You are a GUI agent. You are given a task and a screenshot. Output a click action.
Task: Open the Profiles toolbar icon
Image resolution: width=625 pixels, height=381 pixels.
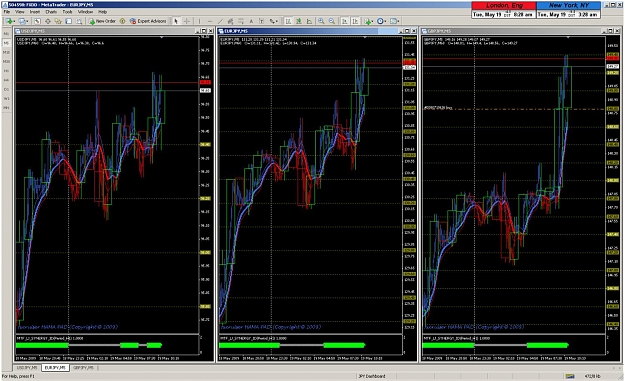coord(23,21)
